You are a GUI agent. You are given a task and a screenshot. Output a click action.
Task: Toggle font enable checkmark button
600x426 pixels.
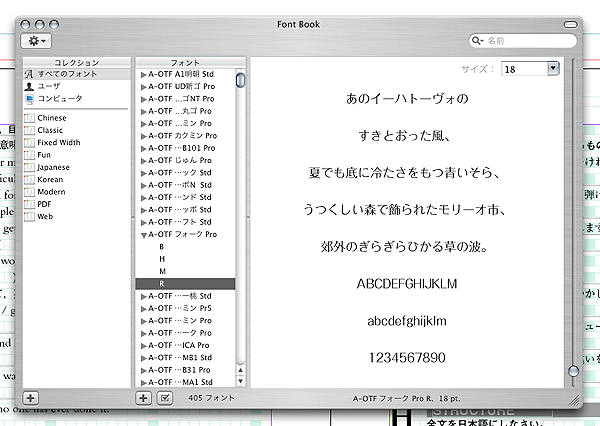point(165,398)
